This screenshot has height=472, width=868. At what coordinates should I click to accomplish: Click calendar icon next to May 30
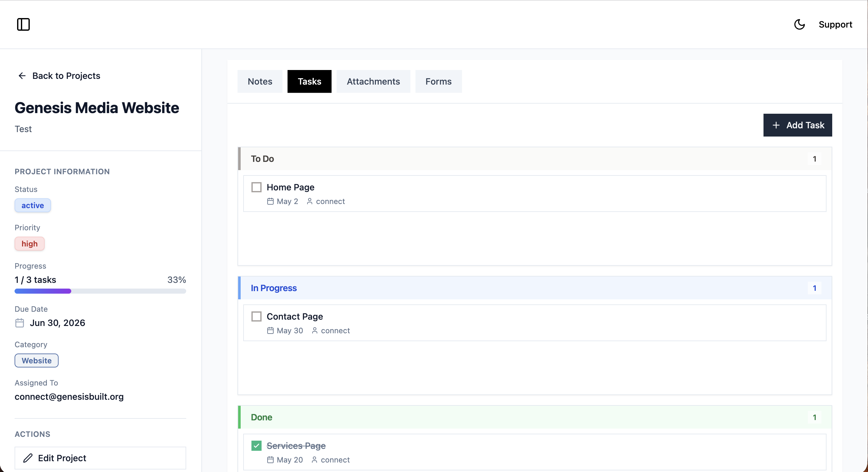270,330
